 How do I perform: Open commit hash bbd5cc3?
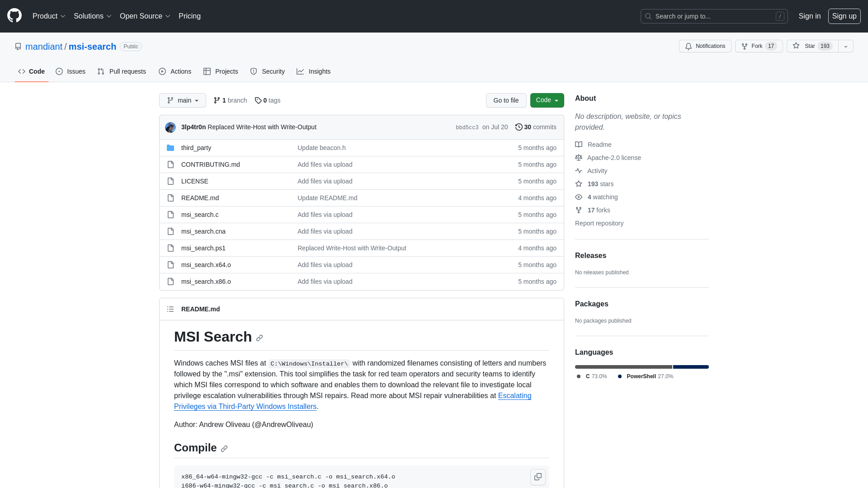point(467,127)
